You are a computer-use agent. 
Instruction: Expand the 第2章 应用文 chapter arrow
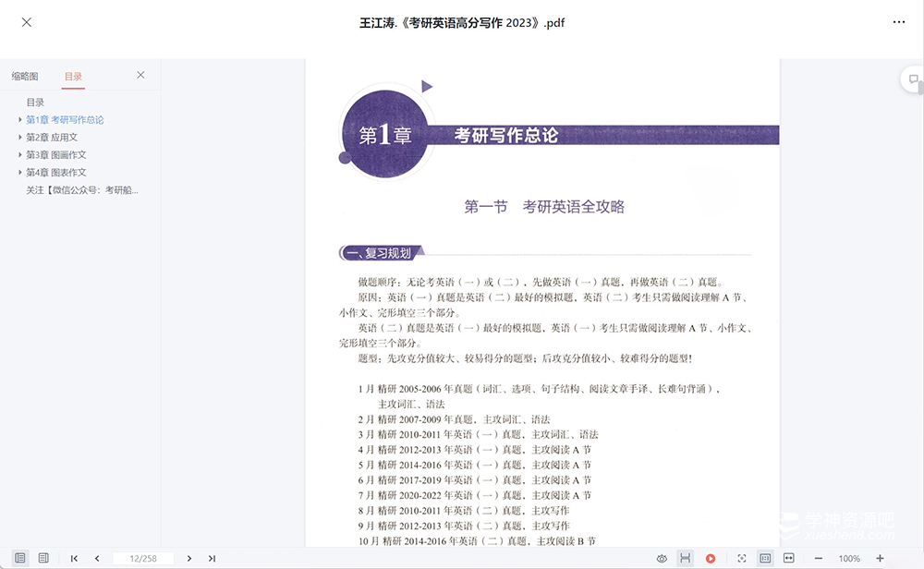(20, 138)
